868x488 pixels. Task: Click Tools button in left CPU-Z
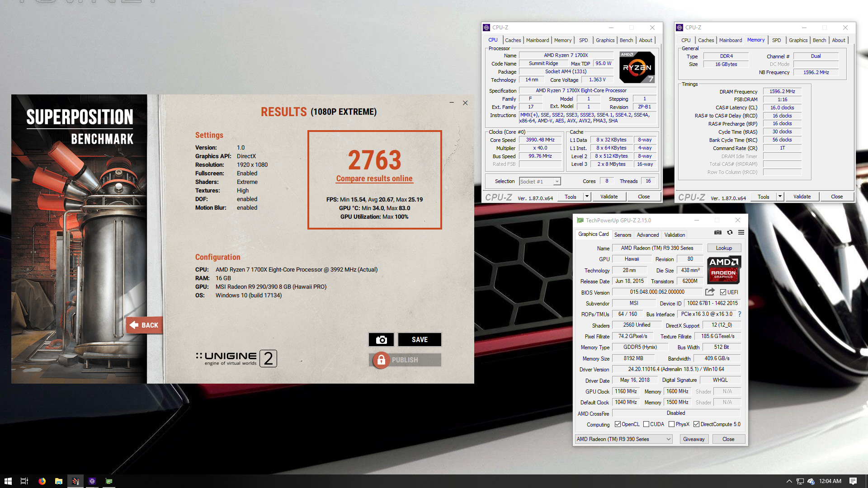571,197
